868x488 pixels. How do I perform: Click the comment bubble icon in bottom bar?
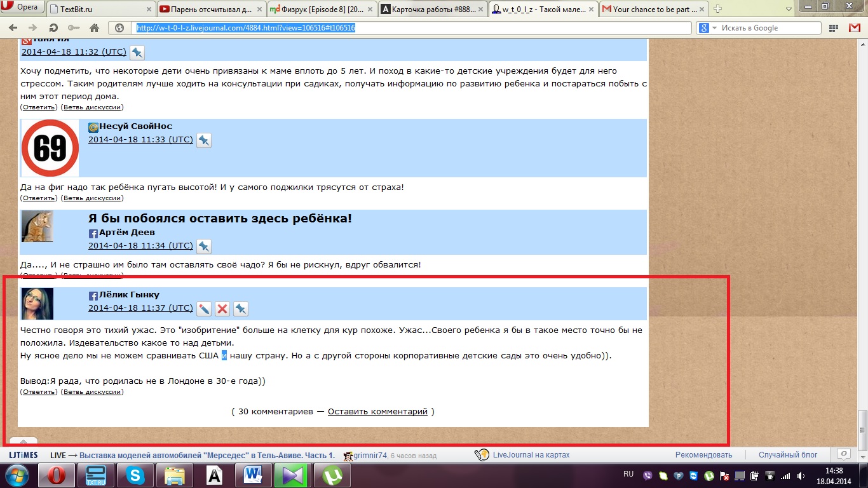coord(843,454)
